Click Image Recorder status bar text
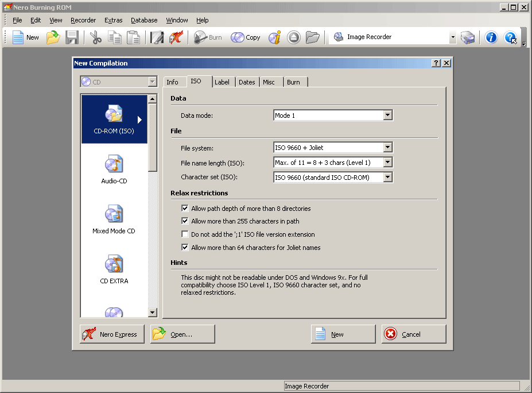Viewport: 532px width, 393px height. point(306,386)
